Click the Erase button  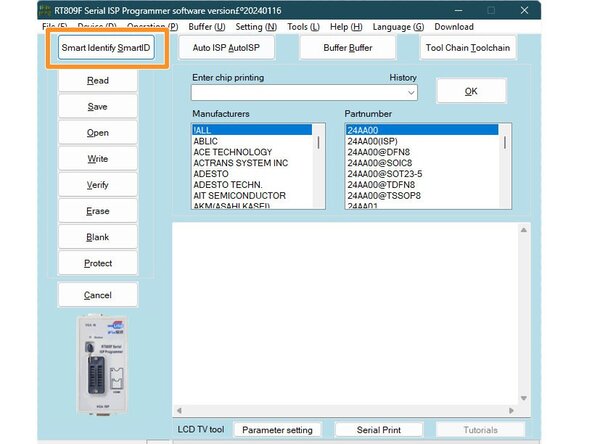(98, 211)
